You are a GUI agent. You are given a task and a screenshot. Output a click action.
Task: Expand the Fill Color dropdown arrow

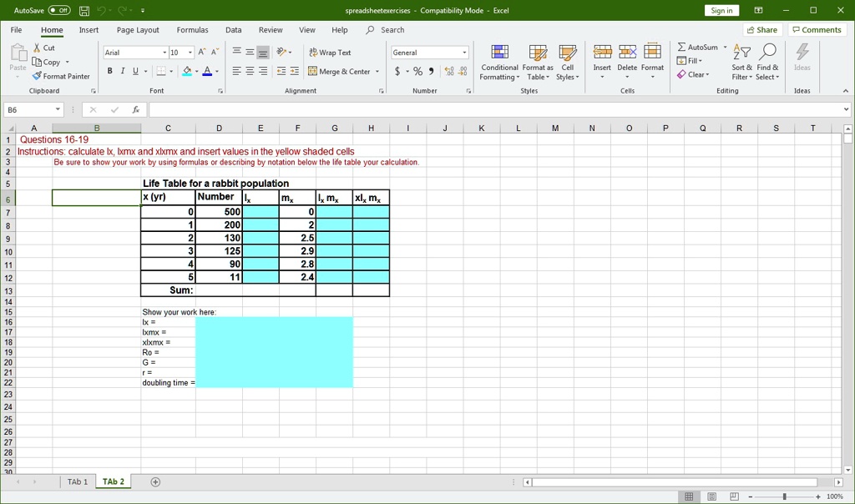[x=197, y=71]
